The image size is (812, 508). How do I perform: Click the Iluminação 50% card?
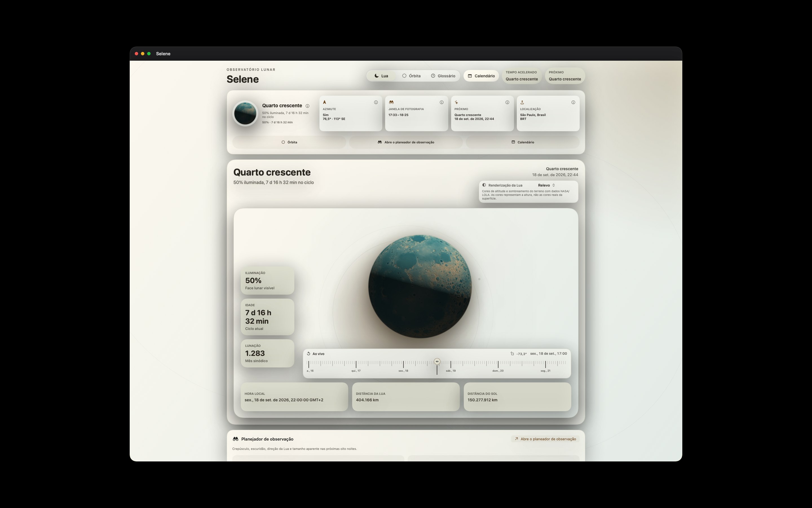(267, 281)
